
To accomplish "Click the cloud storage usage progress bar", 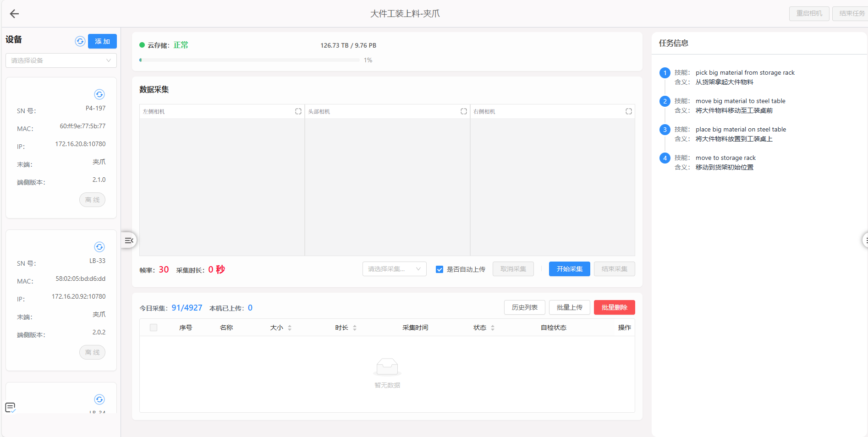I will click(x=249, y=60).
